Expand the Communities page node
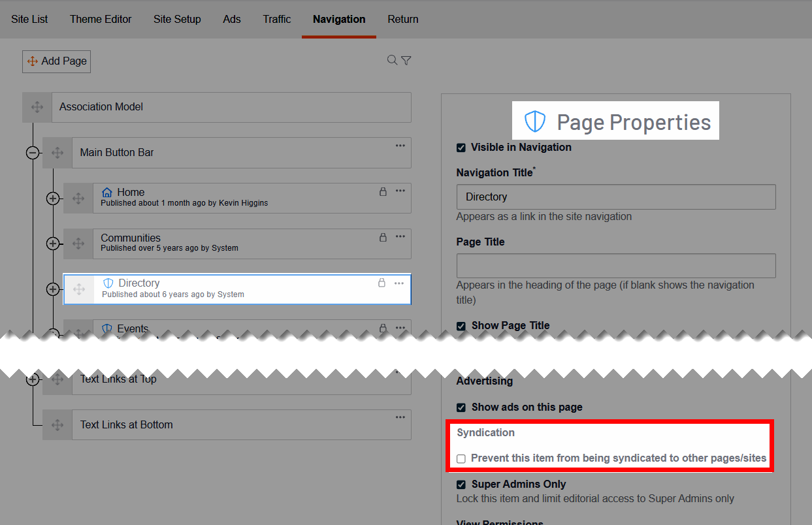 point(53,244)
